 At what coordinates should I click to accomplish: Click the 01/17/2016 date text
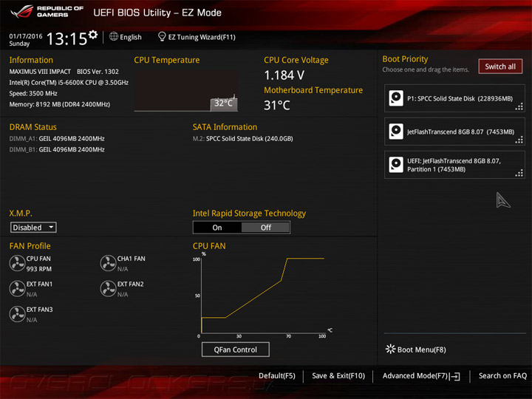pos(26,36)
